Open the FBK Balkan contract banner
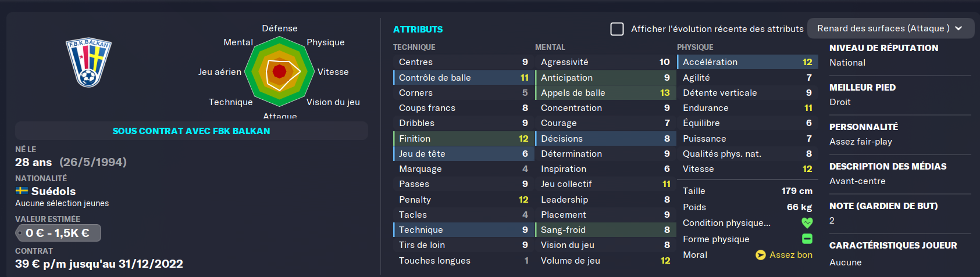980x277 pixels. [191, 131]
